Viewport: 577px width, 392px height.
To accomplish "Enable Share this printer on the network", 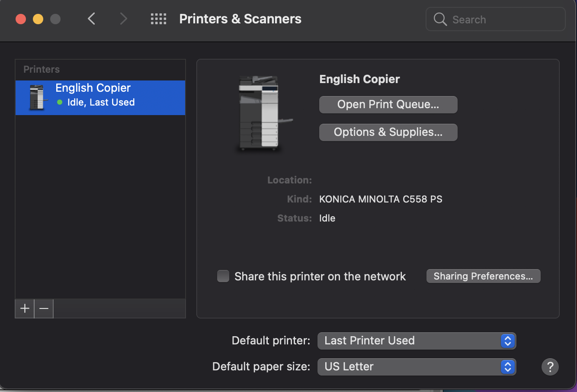I will tap(223, 276).
